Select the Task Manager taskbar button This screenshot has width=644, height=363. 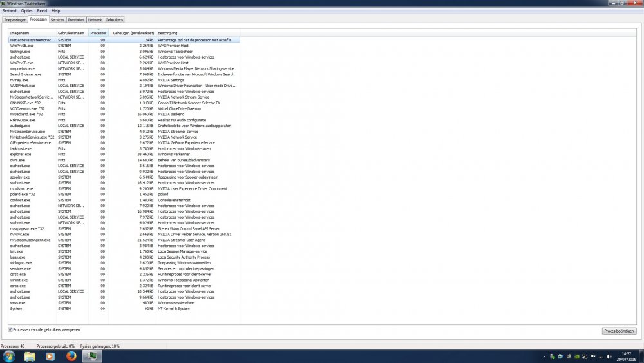click(92, 357)
